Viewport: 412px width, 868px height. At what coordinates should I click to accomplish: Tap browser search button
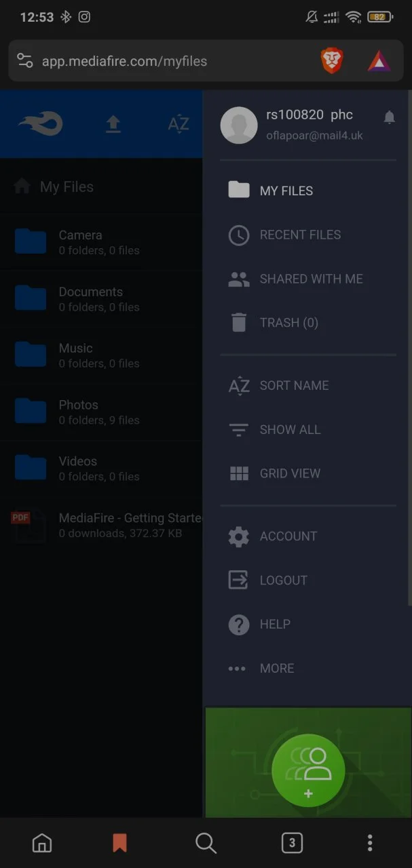click(206, 843)
